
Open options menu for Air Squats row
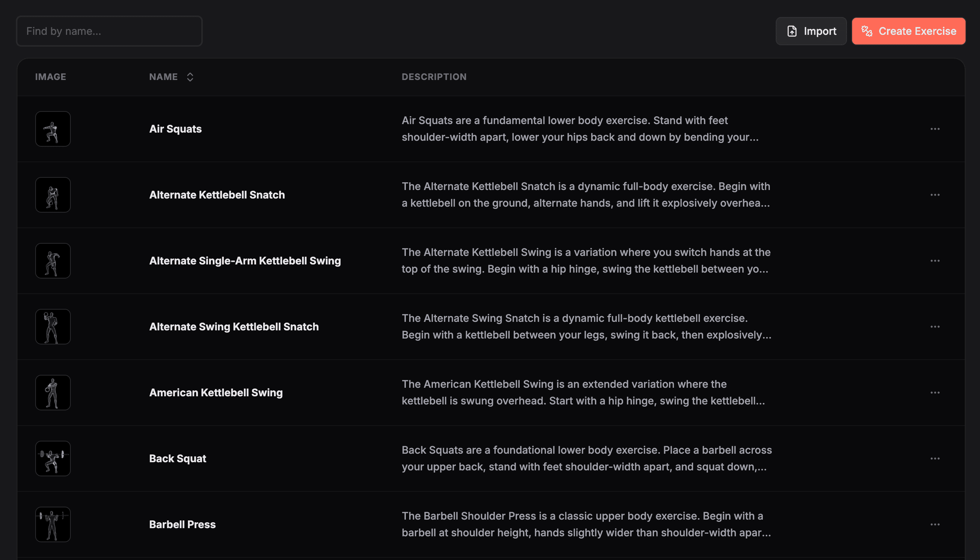[x=934, y=129]
